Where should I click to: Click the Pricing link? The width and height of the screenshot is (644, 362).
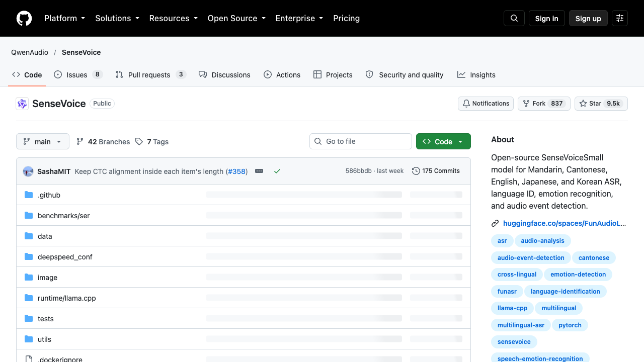[x=346, y=18]
